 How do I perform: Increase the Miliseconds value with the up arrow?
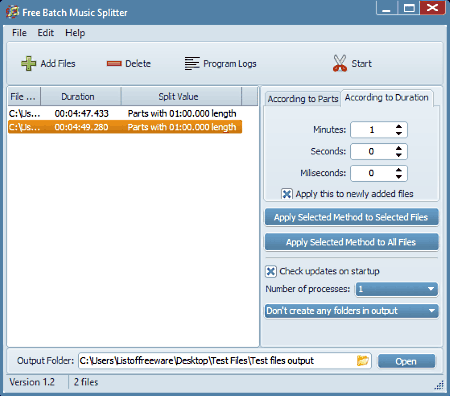pos(399,170)
